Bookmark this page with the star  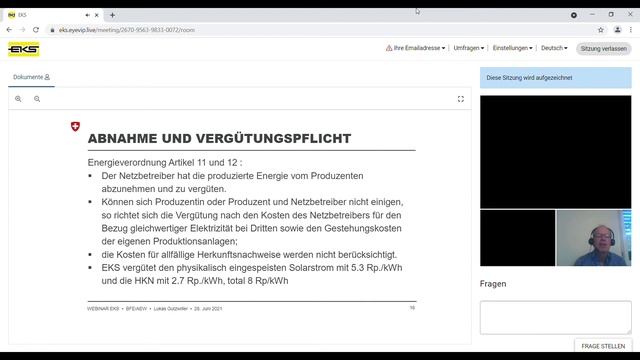click(x=601, y=30)
